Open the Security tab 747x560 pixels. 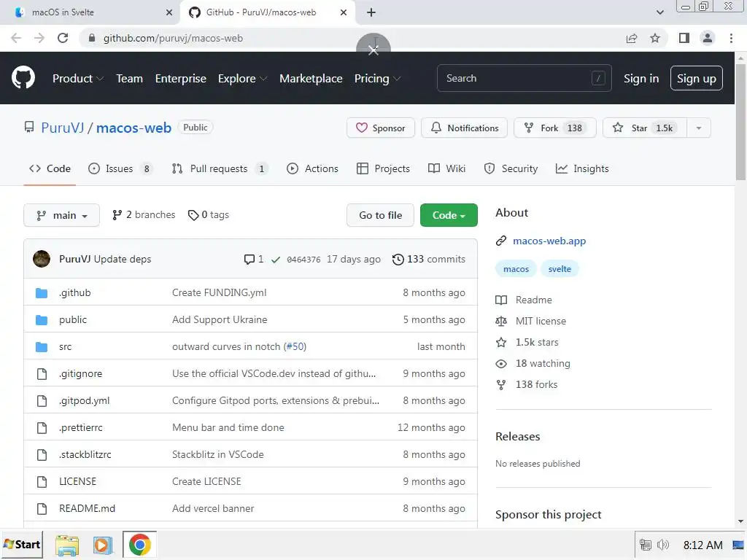(511, 168)
